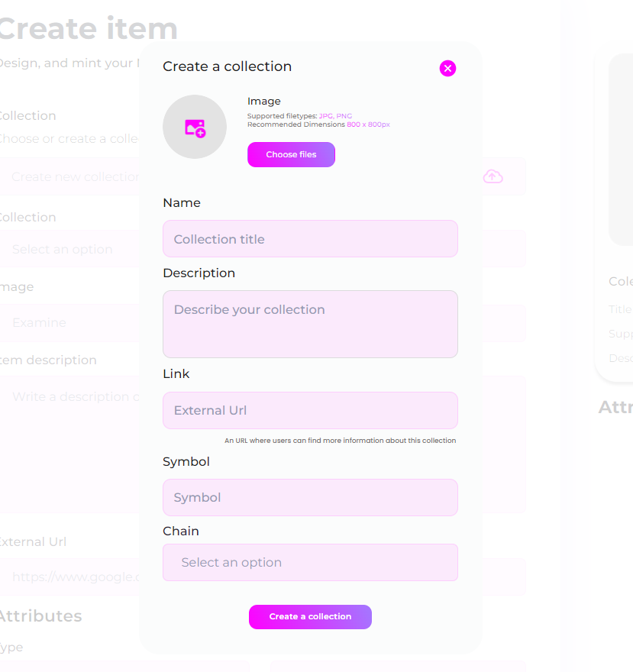Click the Symbol field label
This screenshot has width=633, height=672.
coord(186,461)
